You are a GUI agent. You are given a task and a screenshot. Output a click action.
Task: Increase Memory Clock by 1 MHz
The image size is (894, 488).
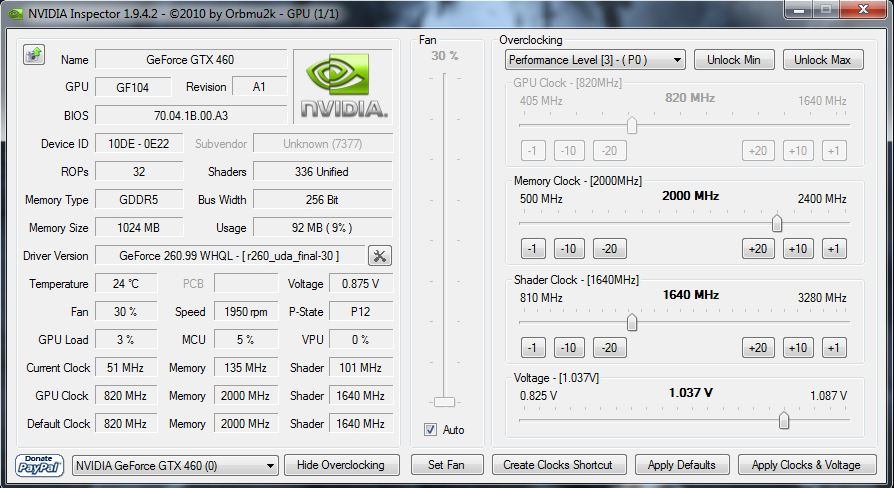pos(834,249)
